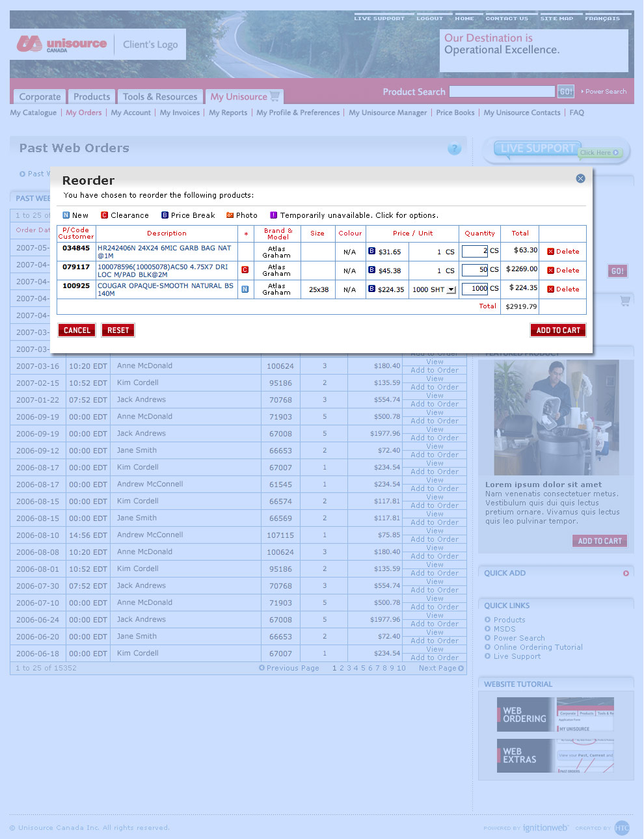Close the Reorder dialog with the X icon
The height and width of the screenshot is (839, 644).
click(x=580, y=178)
